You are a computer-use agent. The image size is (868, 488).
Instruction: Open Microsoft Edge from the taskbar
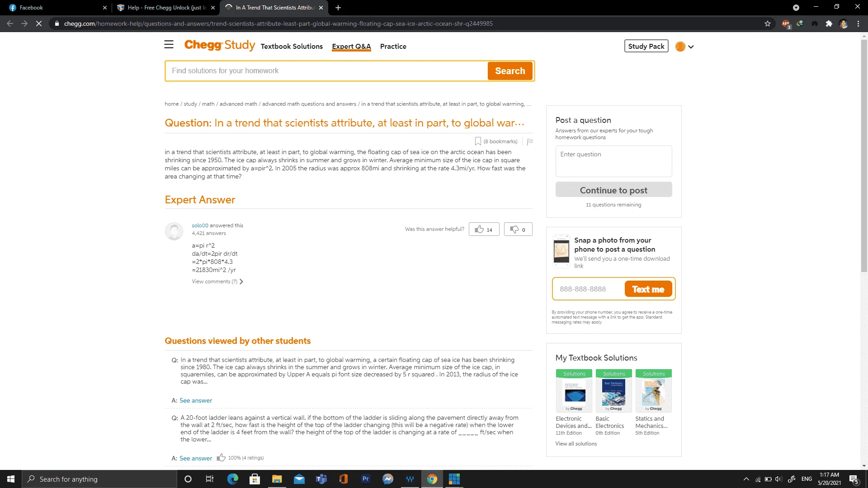pos(233,479)
